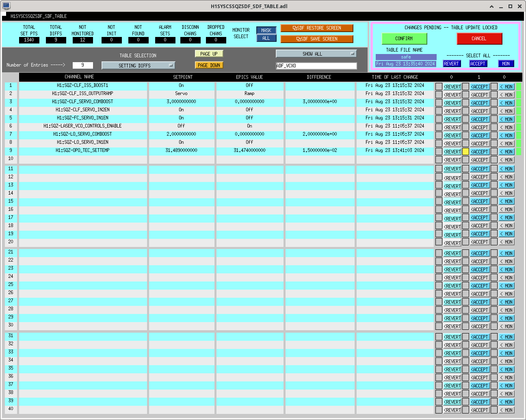Click the table file name 'safe'
This screenshot has height=420, width=526.
coord(406,57)
